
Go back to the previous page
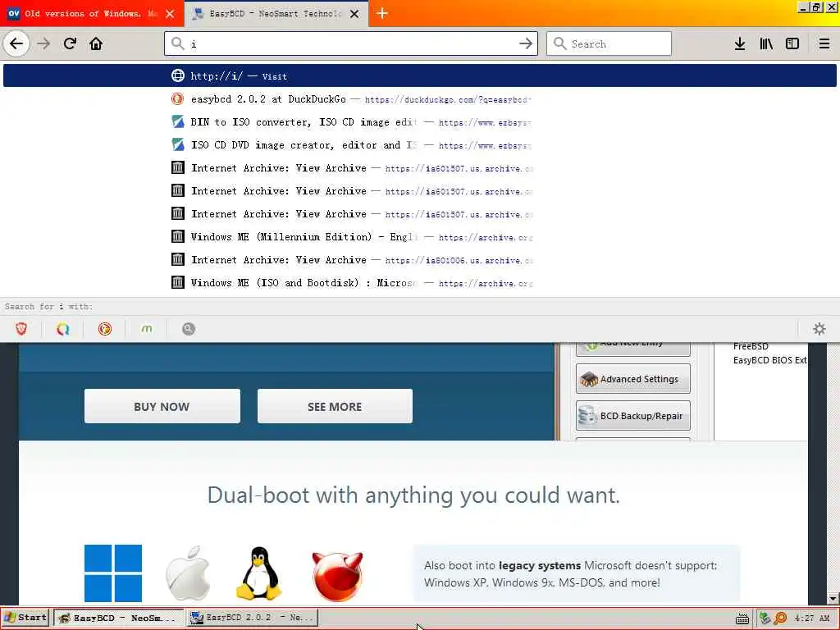(16, 43)
